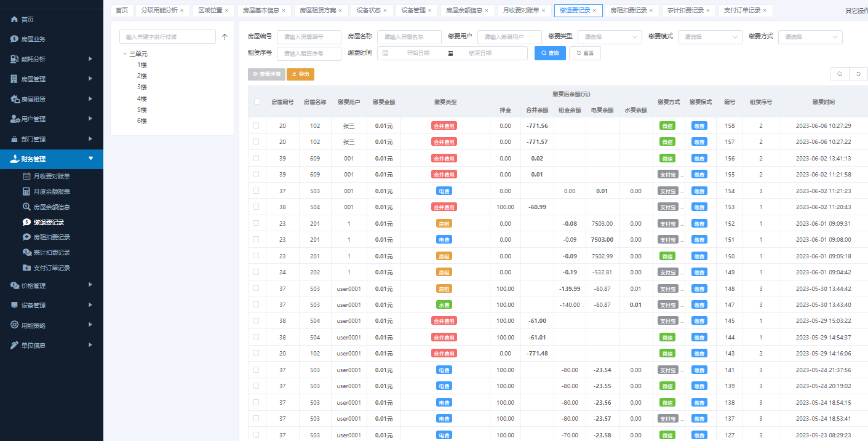Open the 表计扣费记录 tab
The image size is (868, 441).
[688, 10]
